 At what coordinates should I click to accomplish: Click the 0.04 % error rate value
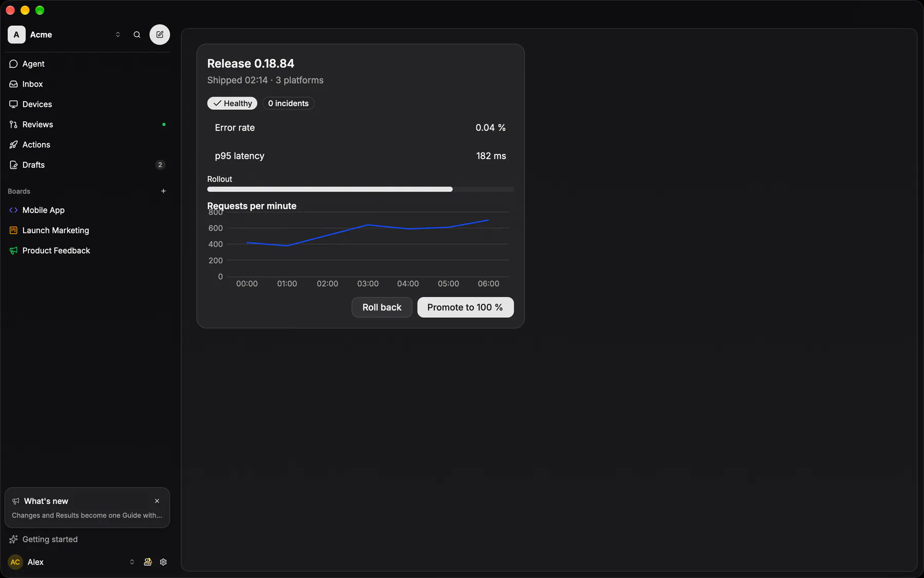(490, 128)
